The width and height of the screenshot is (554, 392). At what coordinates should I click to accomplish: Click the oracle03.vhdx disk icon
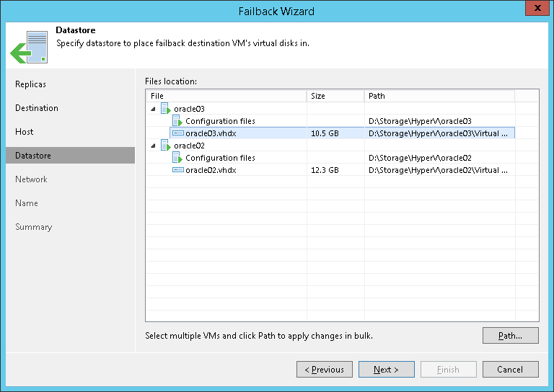pyautogui.click(x=178, y=133)
